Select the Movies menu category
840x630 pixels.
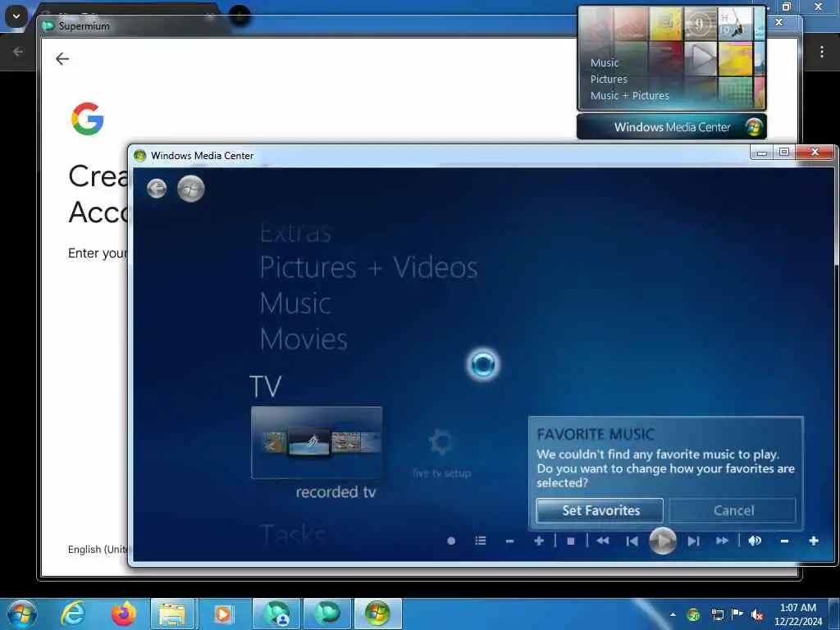tap(304, 339)
